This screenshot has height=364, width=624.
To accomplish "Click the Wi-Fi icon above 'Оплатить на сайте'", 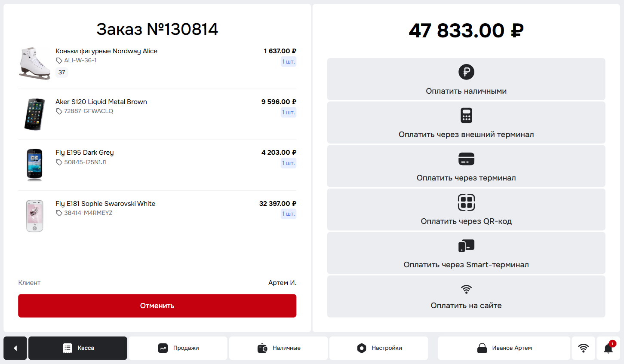I will (x=466, y=289).
